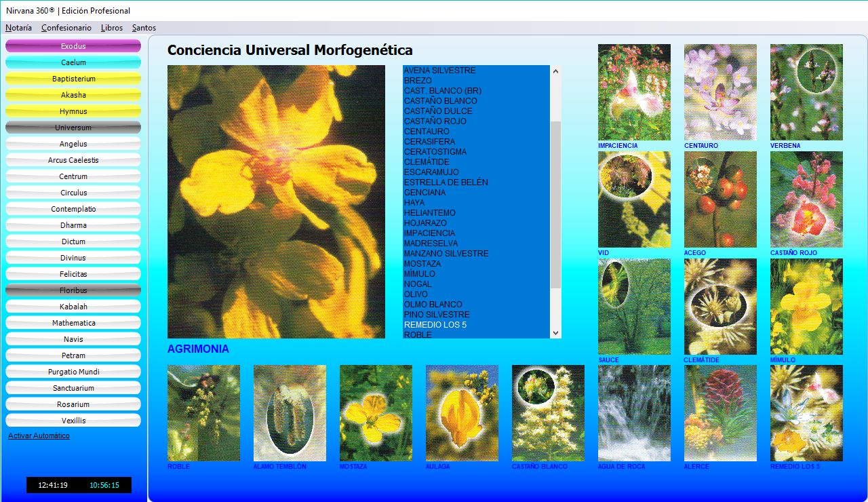Open the Navis module
This screenshot has height=502, width=868.
pos(73,339)
